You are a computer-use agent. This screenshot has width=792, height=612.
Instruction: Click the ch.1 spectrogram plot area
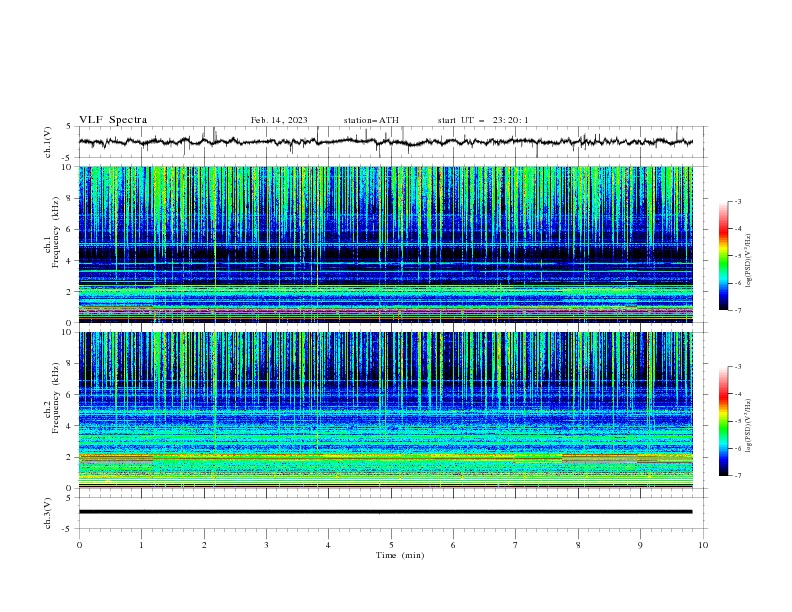tap(385, 244)
